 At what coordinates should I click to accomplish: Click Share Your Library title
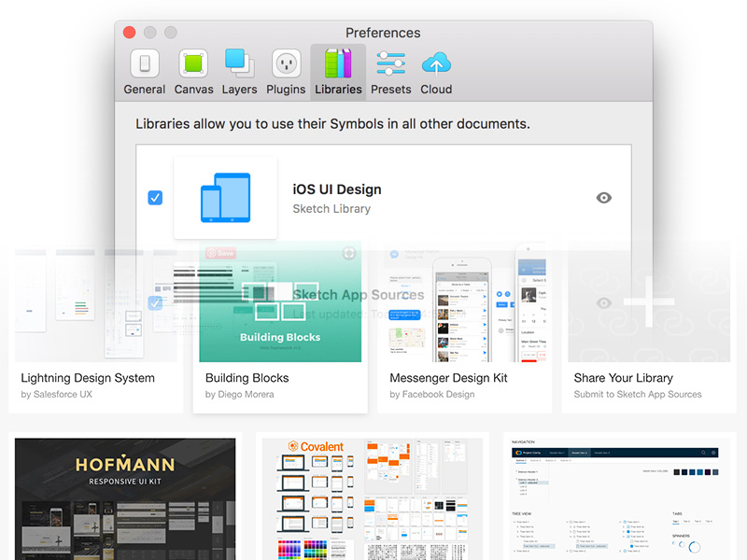(623, 378)
